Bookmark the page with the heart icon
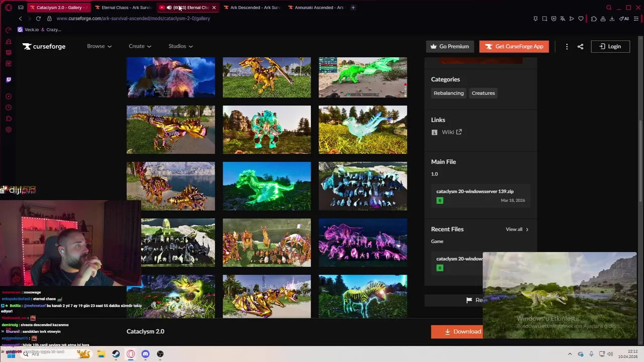This screenshot has width=644, height=362. [x=581, y=19]
